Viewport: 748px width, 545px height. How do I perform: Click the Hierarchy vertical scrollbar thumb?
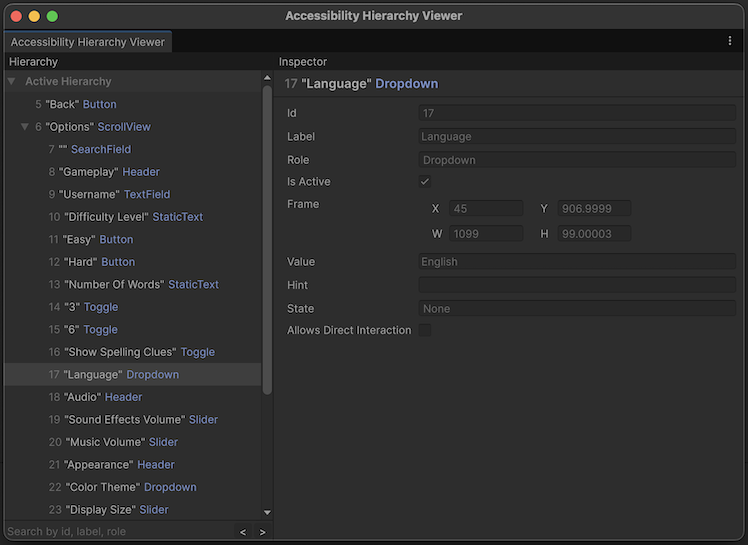click(x=267, y=240)
